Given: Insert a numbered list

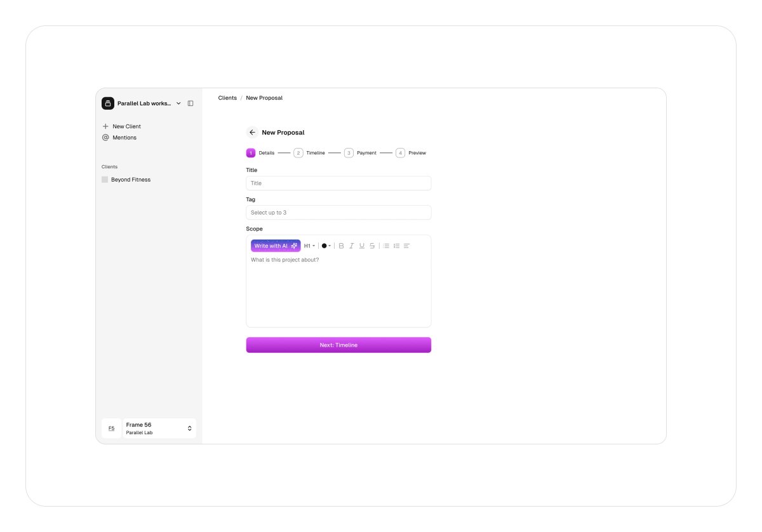Looking at the screenshot, I should (396, 246).
